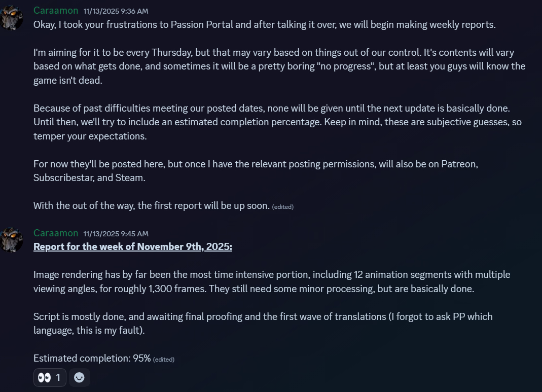Click the "Estimated completion: 95%" line
This screenshot has width=542, height=392.
tap(92, 359)
